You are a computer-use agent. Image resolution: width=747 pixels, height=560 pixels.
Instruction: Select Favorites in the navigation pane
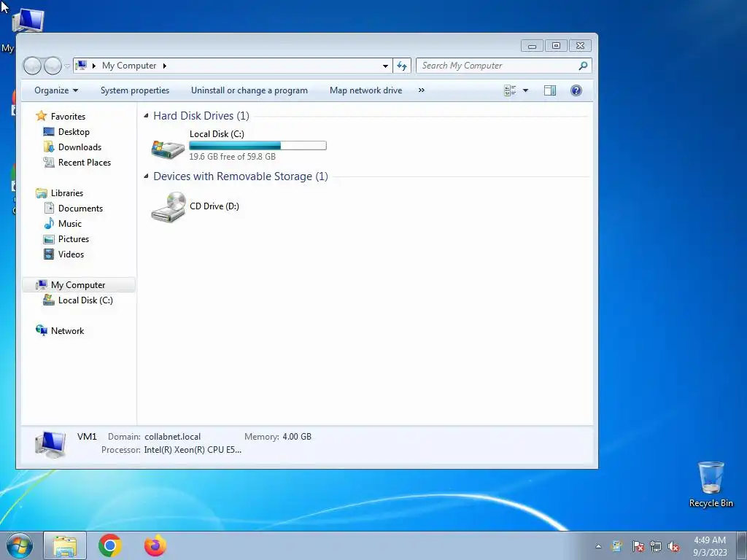point(68,116)
